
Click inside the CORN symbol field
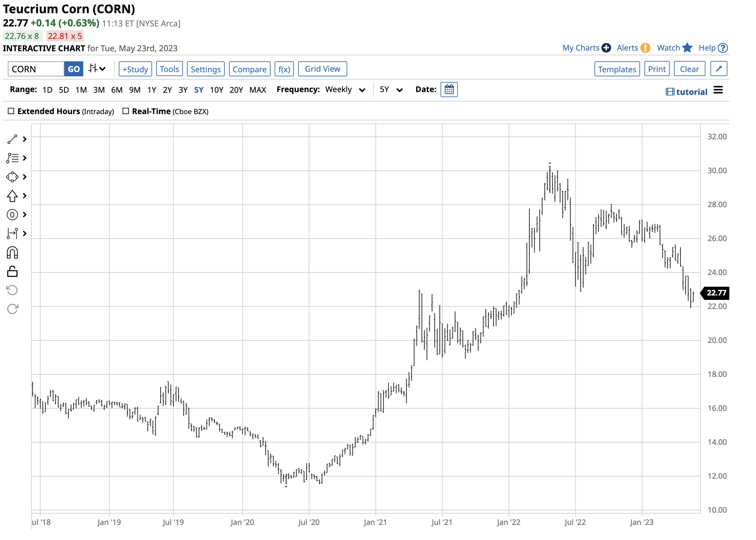[35, 69]
